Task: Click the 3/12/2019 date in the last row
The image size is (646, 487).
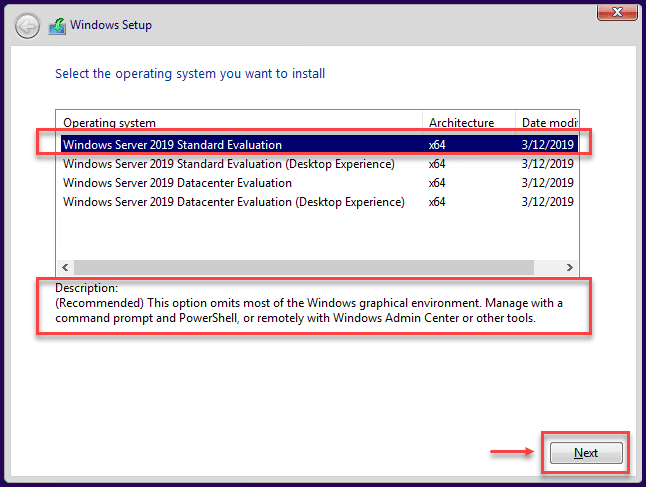Action: point(548,202)
